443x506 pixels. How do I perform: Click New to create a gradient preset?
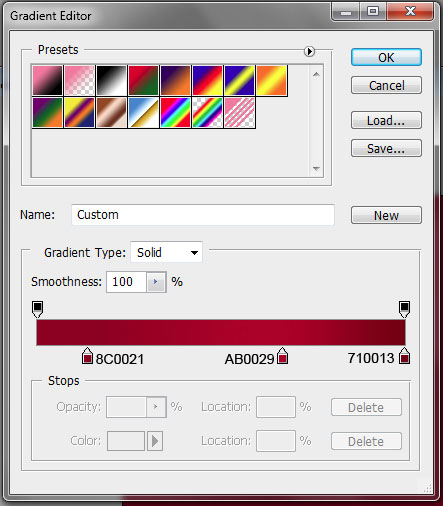(386, 215)
